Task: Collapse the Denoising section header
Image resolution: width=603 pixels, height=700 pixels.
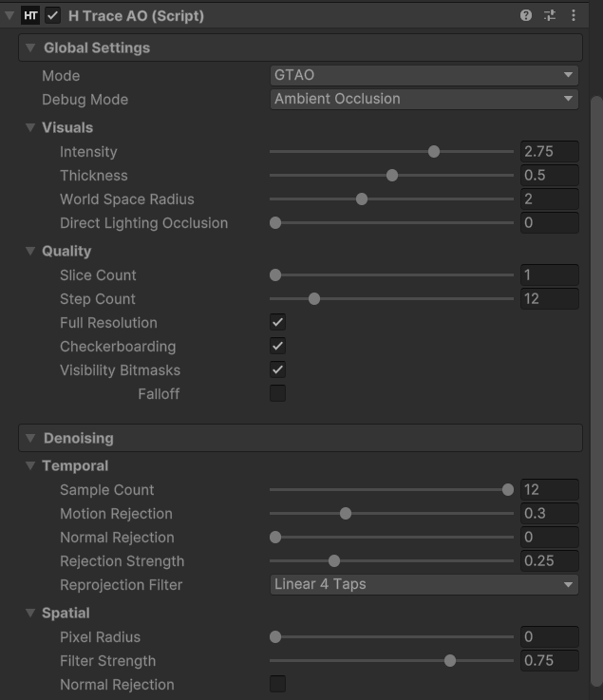Action: pos(30,438)
